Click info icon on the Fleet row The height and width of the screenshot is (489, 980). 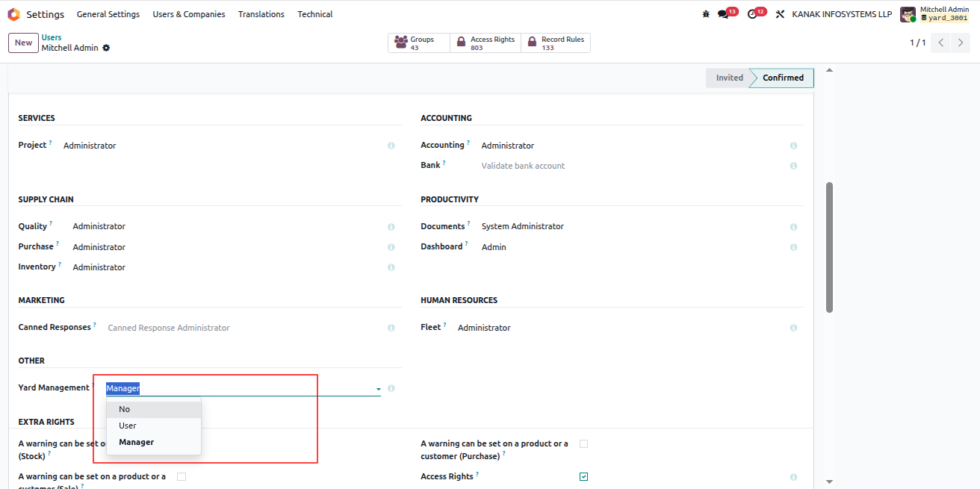coord(793,328)
